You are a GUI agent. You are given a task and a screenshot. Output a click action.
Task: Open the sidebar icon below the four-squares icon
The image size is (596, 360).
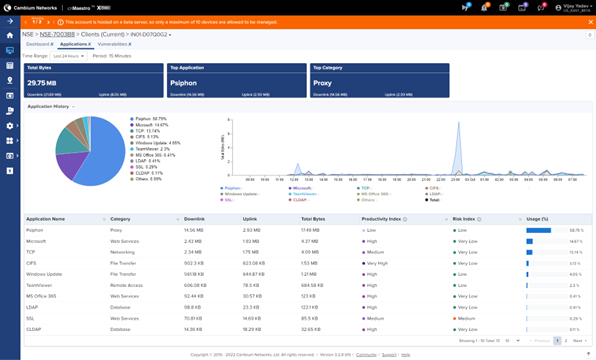click(x=10, y=155)
